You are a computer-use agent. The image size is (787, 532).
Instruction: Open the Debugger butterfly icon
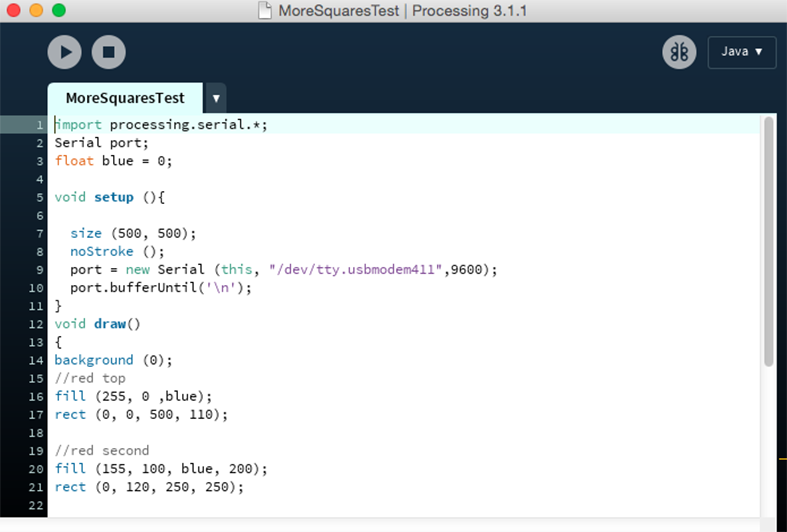point(679,52)
